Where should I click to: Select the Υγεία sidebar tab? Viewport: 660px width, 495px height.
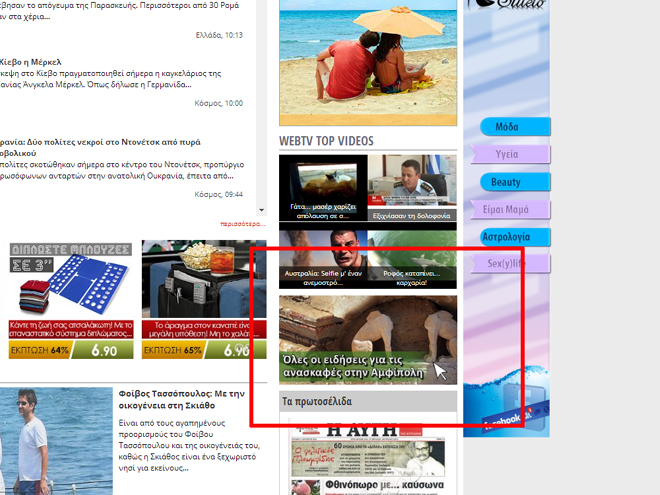click(x=508, y=154)
